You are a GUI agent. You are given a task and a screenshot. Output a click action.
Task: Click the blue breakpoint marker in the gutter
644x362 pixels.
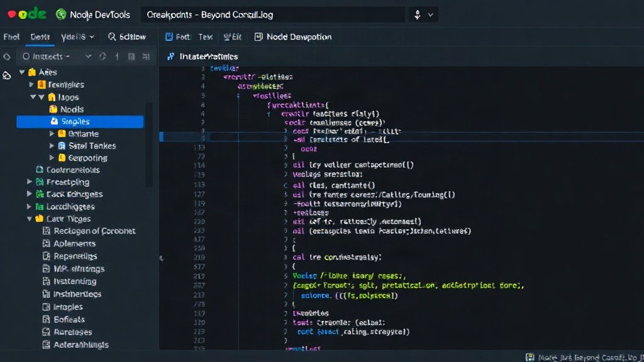point(162,136)
